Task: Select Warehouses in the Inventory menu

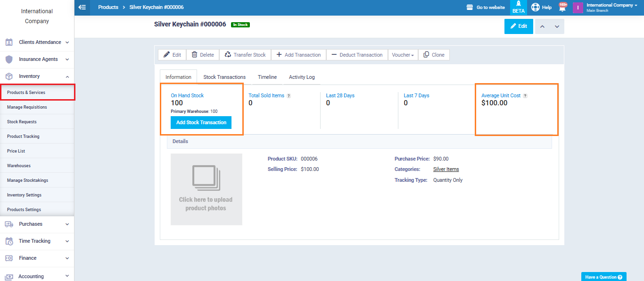Action: point(19,166)
